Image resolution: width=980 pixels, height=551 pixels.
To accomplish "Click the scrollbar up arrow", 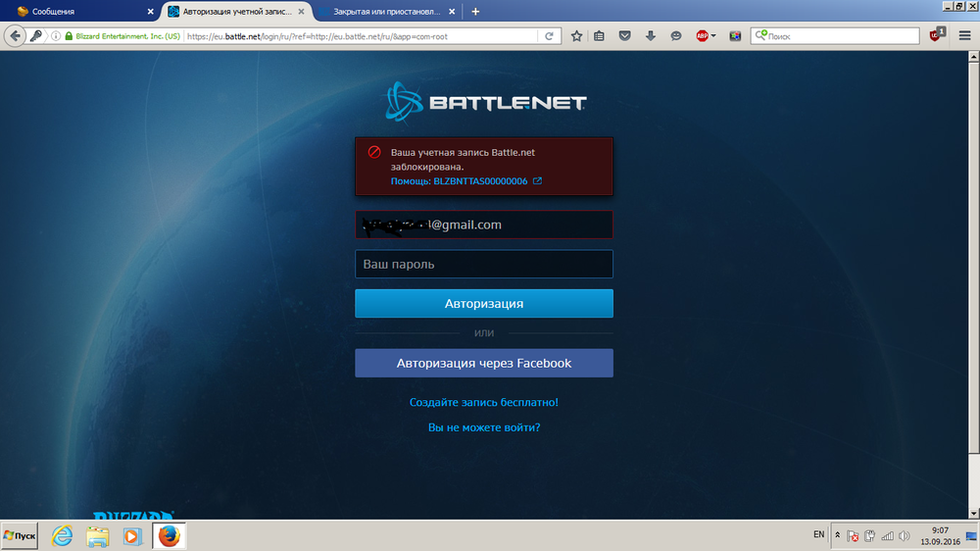I will coord(974,56).
